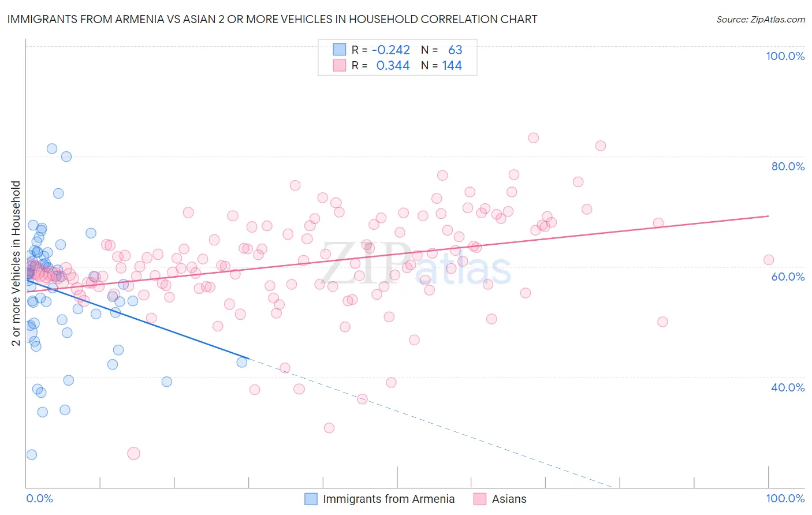
Task: Click the lowest blue data point near y-axis
Action: click(x=32, y=454)
